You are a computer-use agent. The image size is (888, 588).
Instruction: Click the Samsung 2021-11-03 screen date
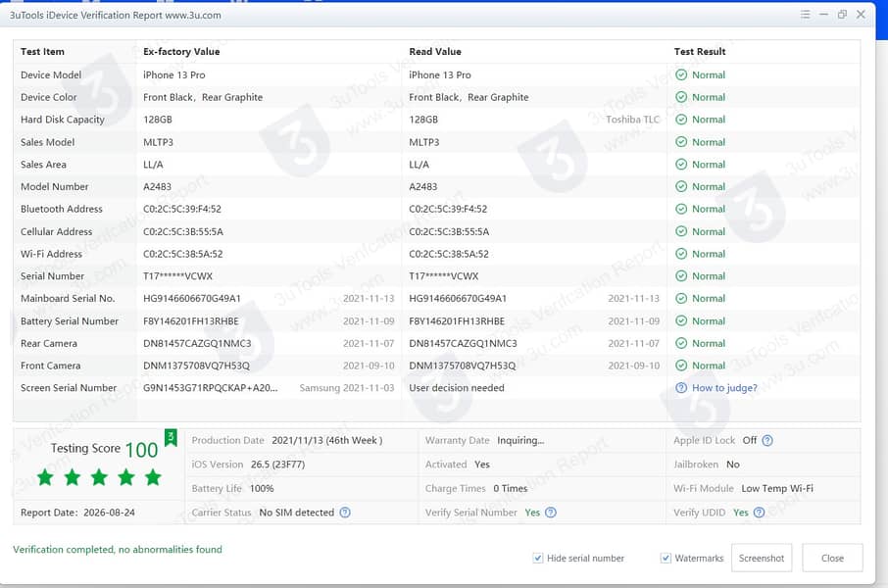[347, 387]
